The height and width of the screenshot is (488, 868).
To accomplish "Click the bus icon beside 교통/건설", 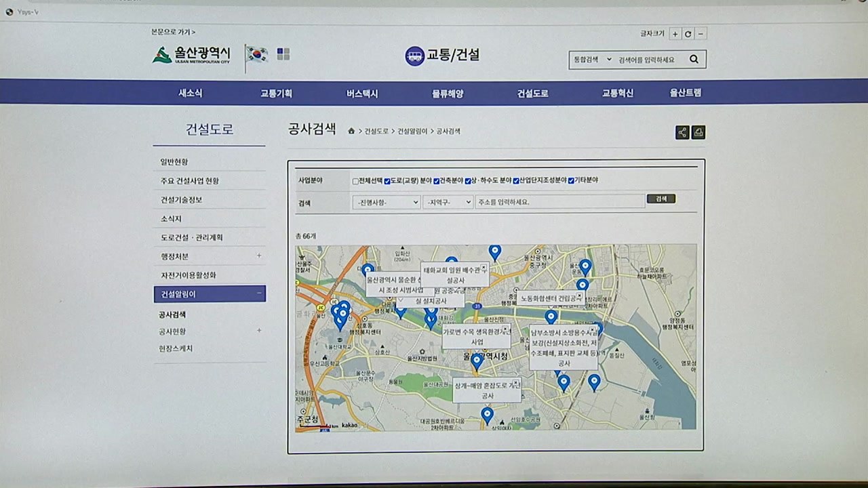I will click(x=415, y=56).
